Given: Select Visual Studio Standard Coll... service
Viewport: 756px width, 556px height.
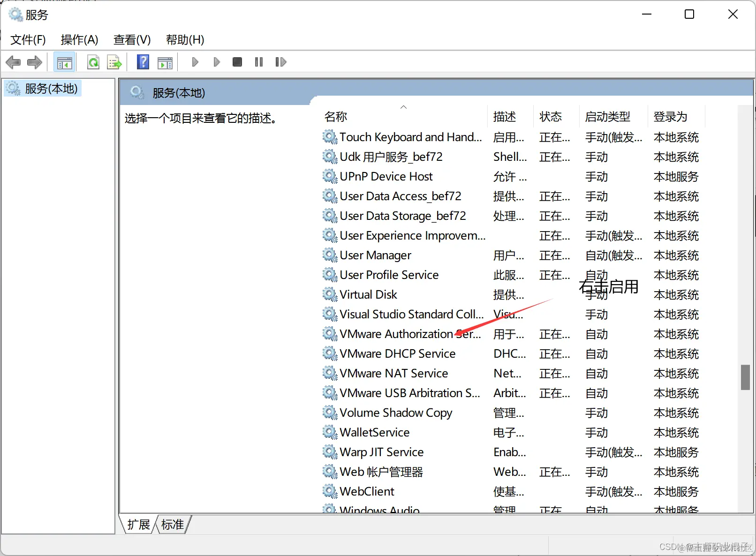Looking at the screenshot, I should pyautogui.click(x=412, y=314).
